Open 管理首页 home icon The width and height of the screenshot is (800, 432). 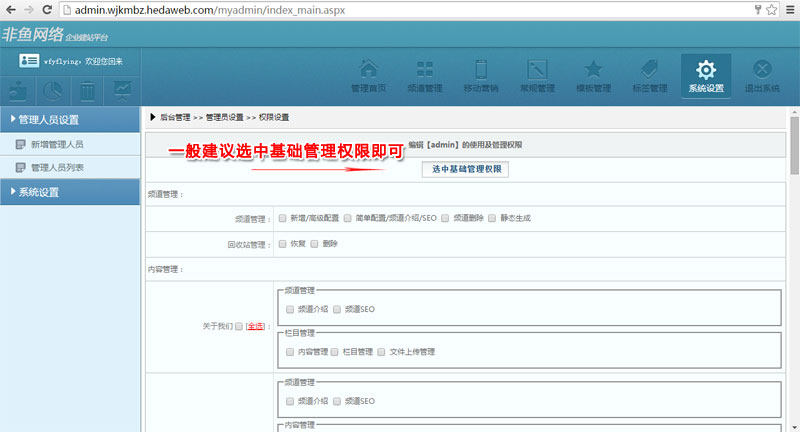coord(369,71)
